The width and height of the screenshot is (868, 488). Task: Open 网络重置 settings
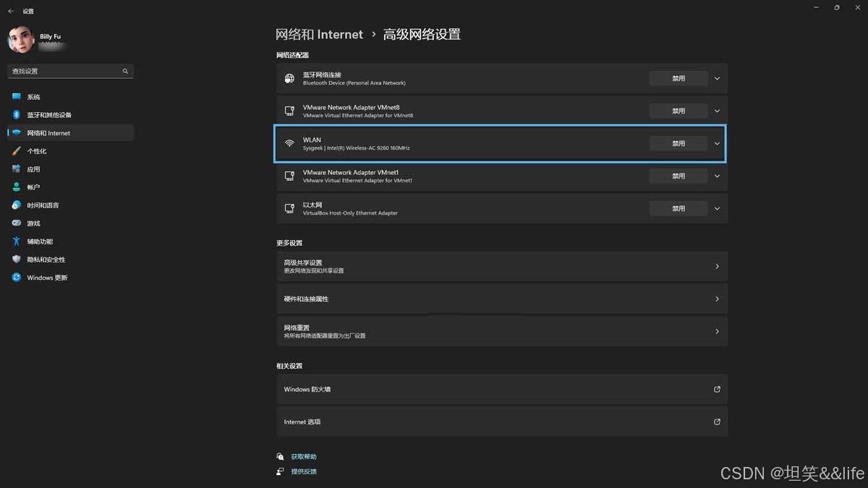[501, 331]
